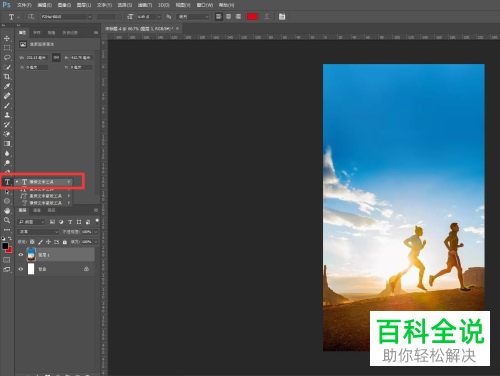Select the Lasso tool
This screenshot has width=500, height=376.
[x=7, y=58]
